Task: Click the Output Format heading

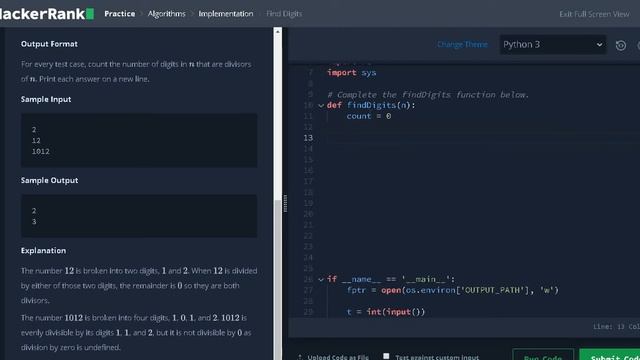Action: 49,44
